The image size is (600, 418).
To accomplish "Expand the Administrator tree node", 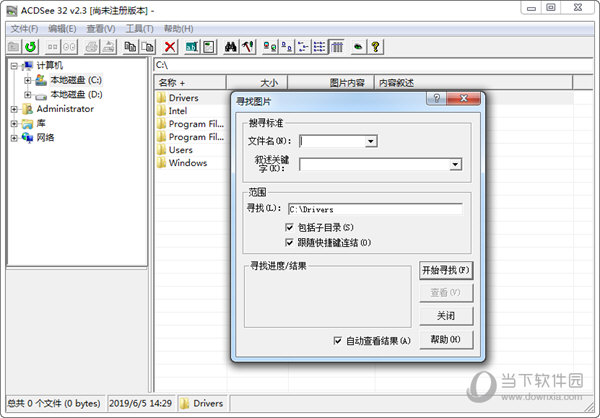I will coord(14,109).
